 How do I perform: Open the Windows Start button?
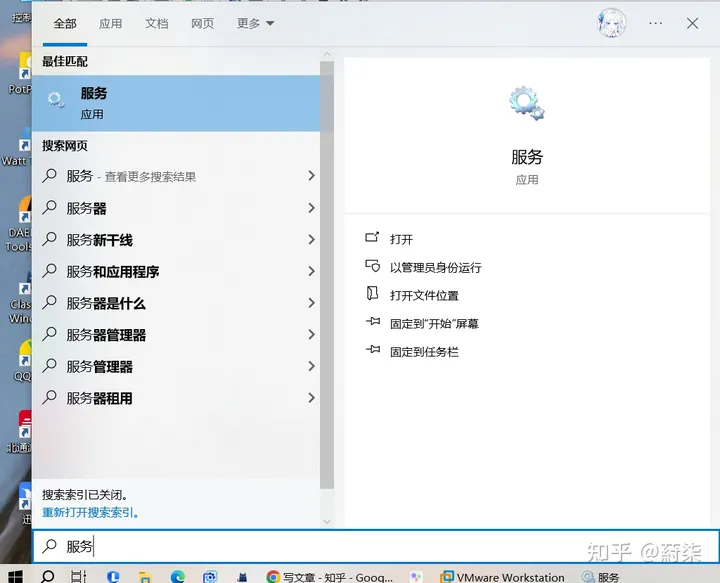(x=15, y=576)
